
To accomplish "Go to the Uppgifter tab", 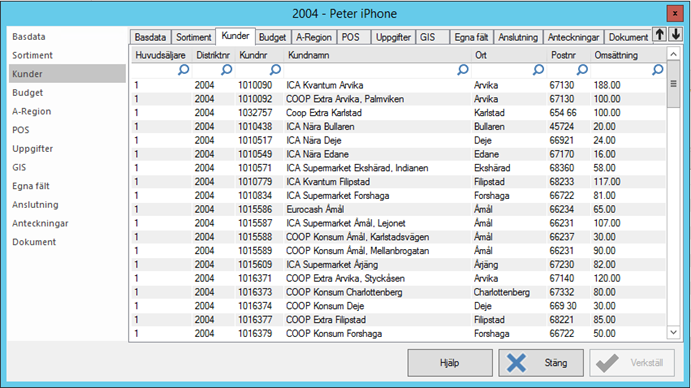I will pyautogui.click(x=393, y=37).
